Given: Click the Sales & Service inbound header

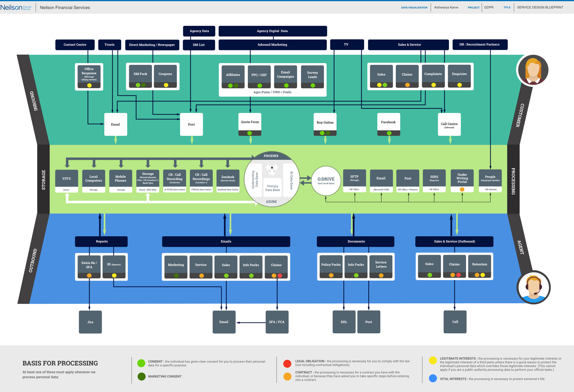Looking at the screenshot, I should (x=408, y=45).
